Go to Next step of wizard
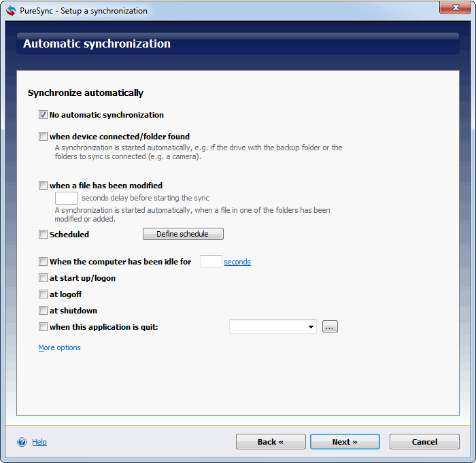The image size is (476, 463). [345, 442]
